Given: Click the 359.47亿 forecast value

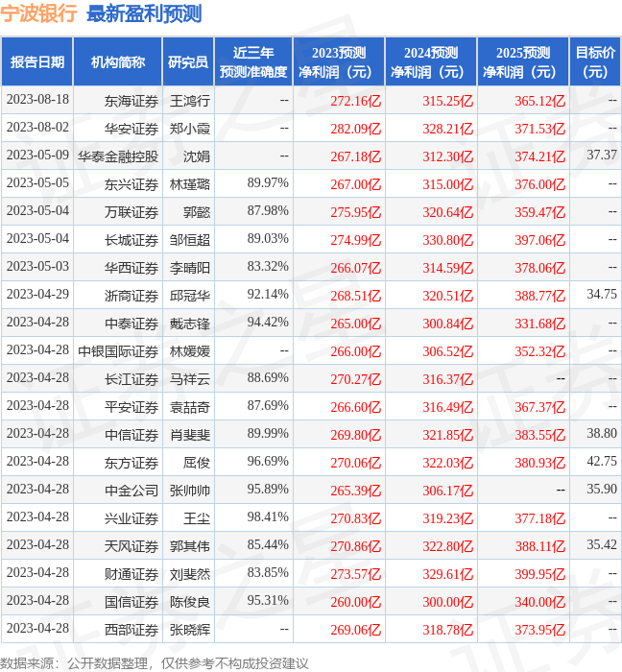Looking at the screenshot, I should [540, 212].
